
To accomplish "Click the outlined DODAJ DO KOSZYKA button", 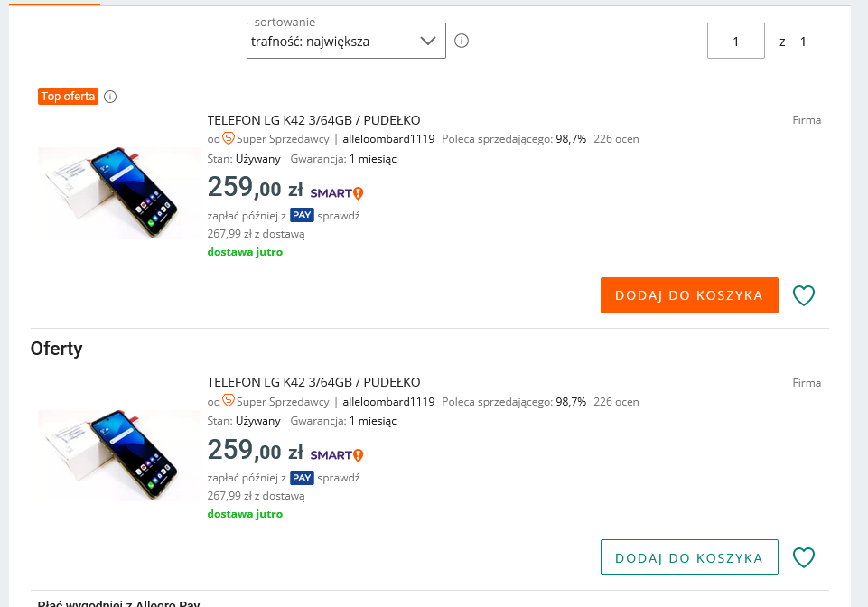I will coord(689,557).
